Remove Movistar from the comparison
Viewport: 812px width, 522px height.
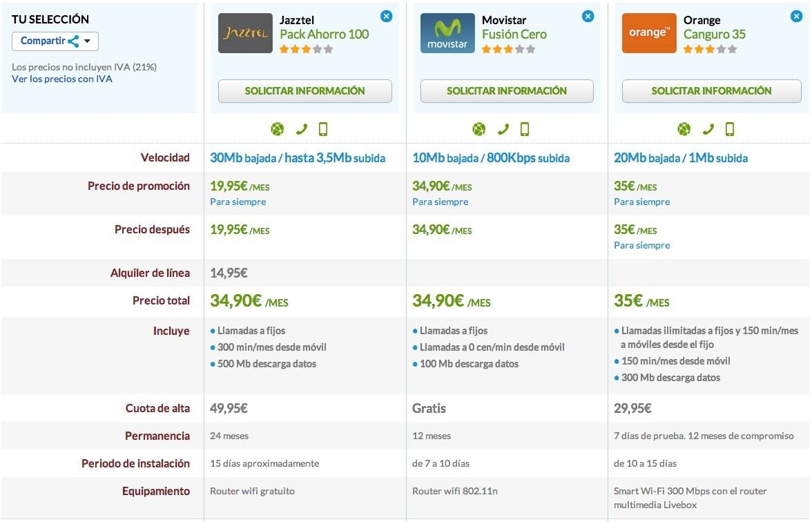pos(588,17)
